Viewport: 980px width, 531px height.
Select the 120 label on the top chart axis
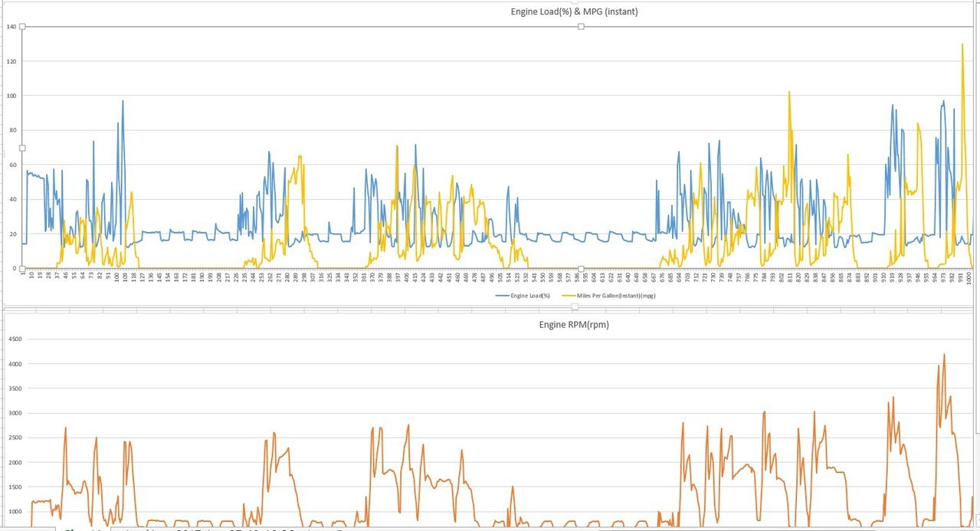[x=11, y=61]
